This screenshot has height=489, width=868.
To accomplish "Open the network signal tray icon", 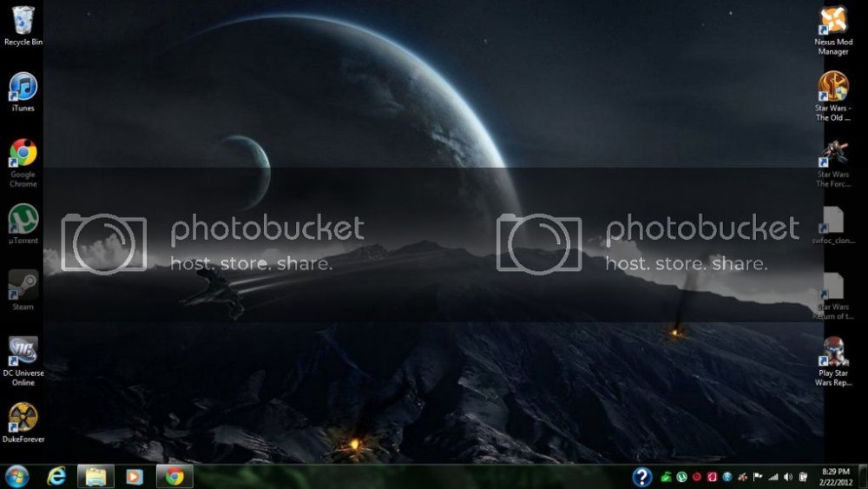I will point(773,477).
